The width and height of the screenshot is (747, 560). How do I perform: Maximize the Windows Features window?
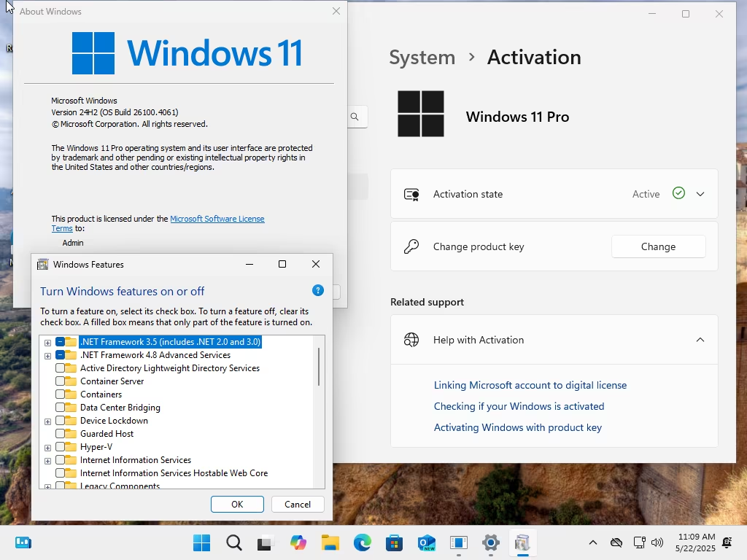point(282,264)
